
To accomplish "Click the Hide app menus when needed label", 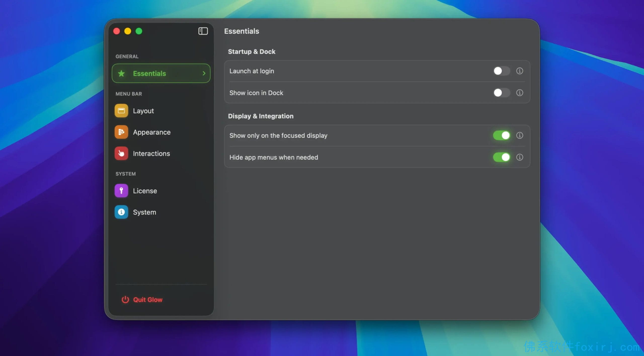I will 274,157.
